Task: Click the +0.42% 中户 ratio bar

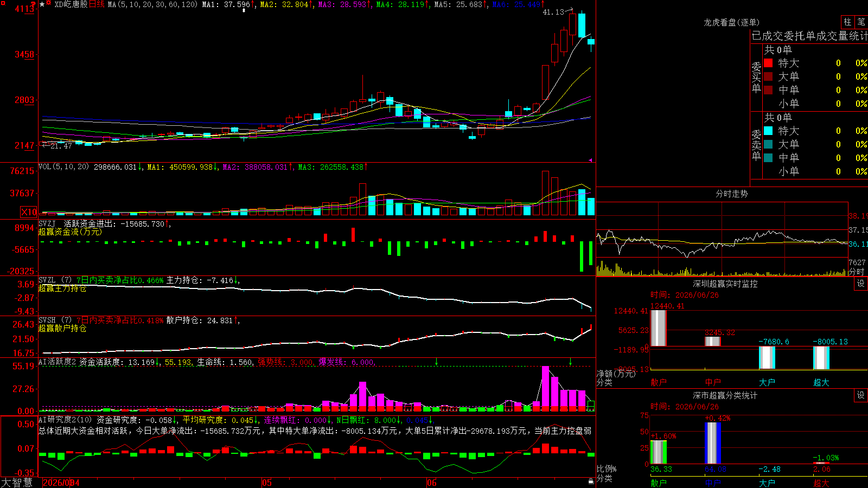Action: coord(713,444)
